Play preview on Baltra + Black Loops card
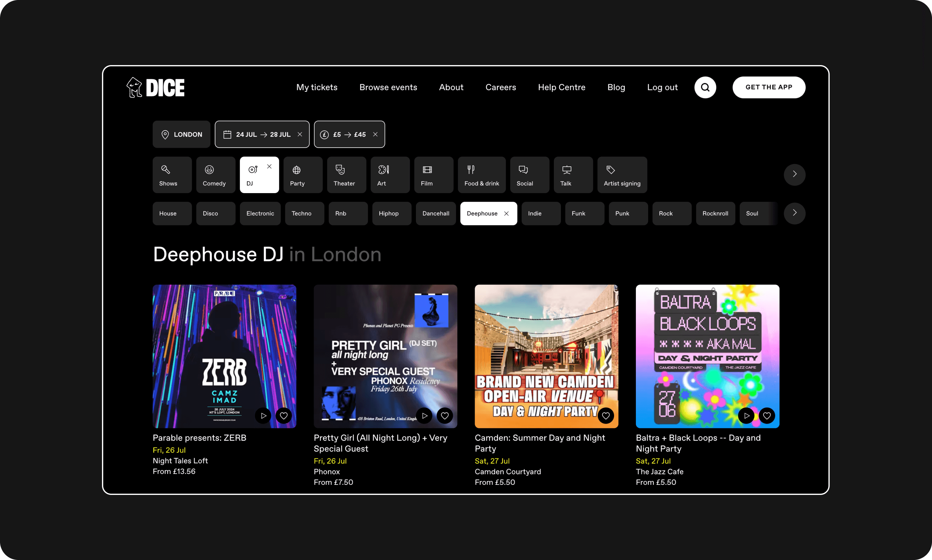This screenshot has width=932, height=560. pyautogui.click(x=746, y=415)
